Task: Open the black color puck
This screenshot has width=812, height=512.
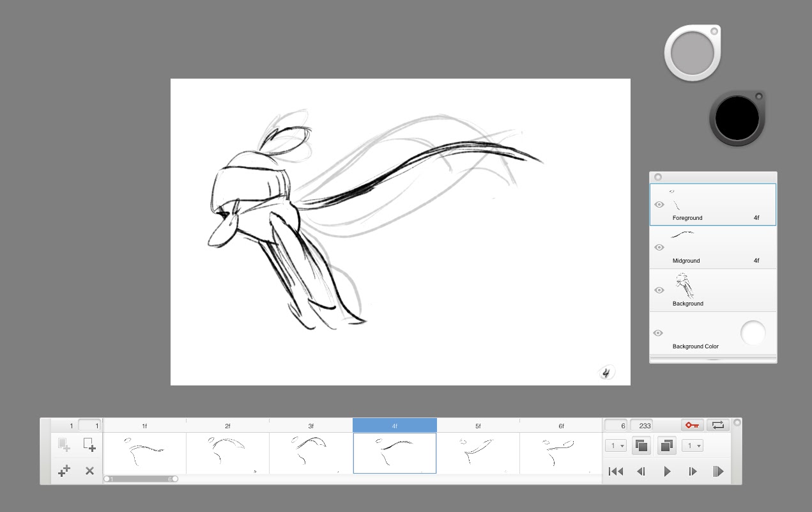Action: (x=737, y=118)
